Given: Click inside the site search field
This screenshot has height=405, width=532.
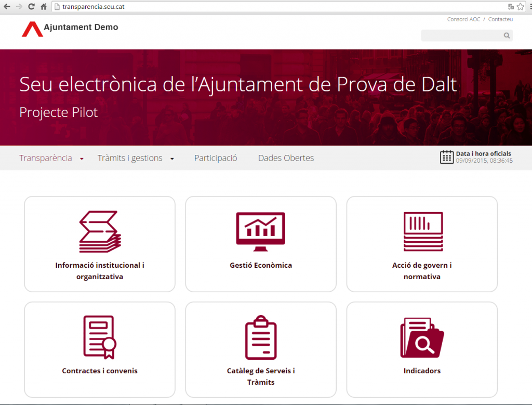Looking at the screenshot, I should tap(462, 35).
